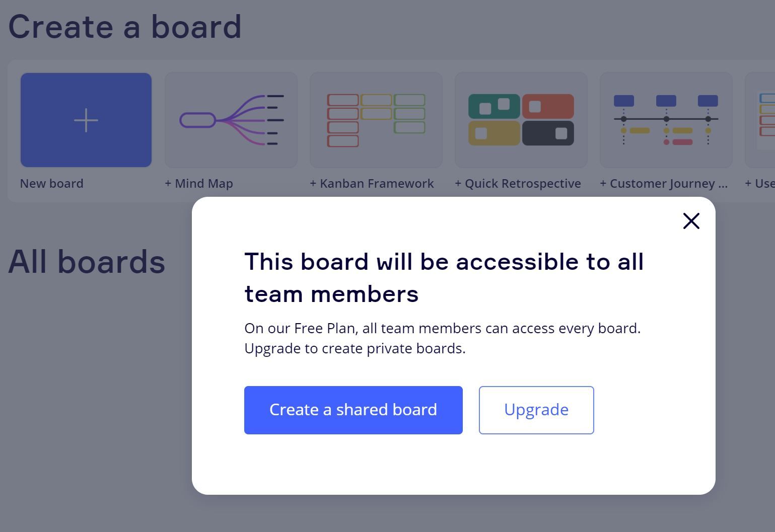
Task: Select the "+ Kanban Framework" label
Action: point(372,184)
